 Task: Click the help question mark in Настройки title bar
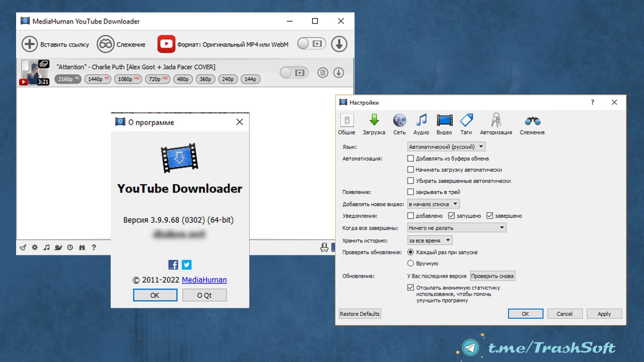[592, 102]
